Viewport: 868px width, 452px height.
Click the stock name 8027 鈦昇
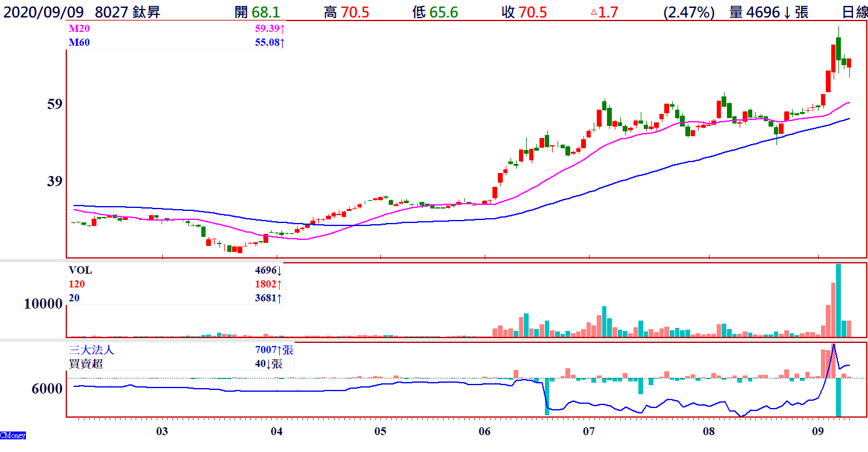click(128, 12)
